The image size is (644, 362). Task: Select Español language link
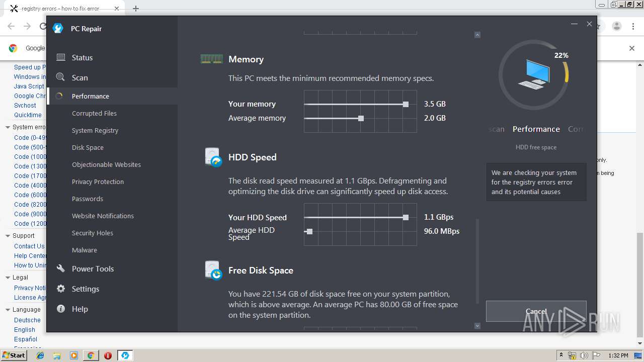click(x=26, y=339)
